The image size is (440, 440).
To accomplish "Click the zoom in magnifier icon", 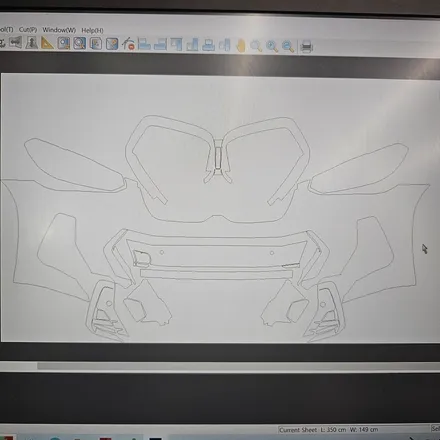I will [x=272, y=46].
